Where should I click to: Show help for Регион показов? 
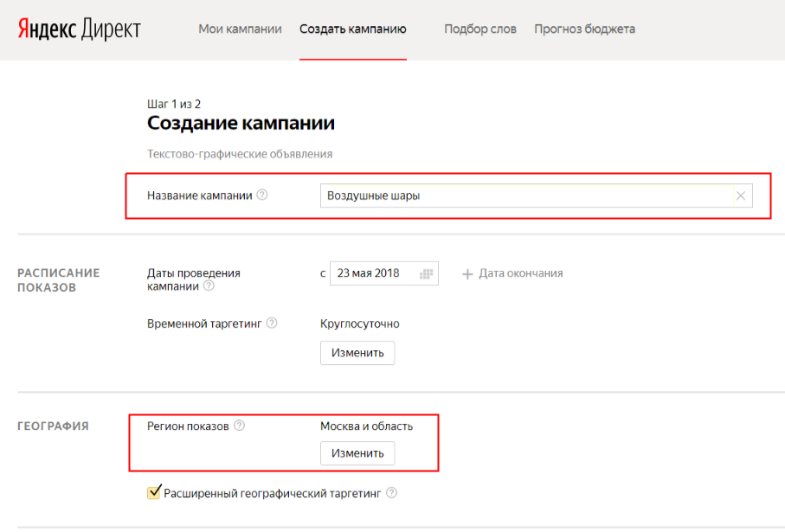click(x=240, y=426)
